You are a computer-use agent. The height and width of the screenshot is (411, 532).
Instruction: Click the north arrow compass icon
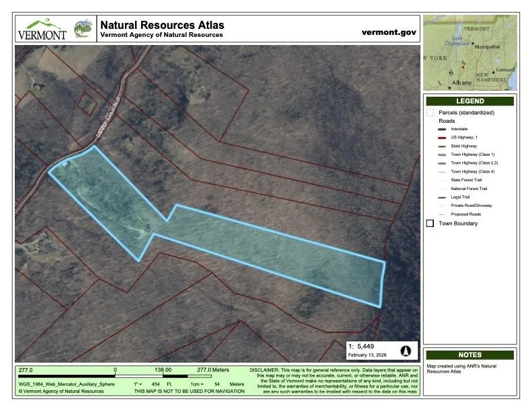tap(406, 351)
